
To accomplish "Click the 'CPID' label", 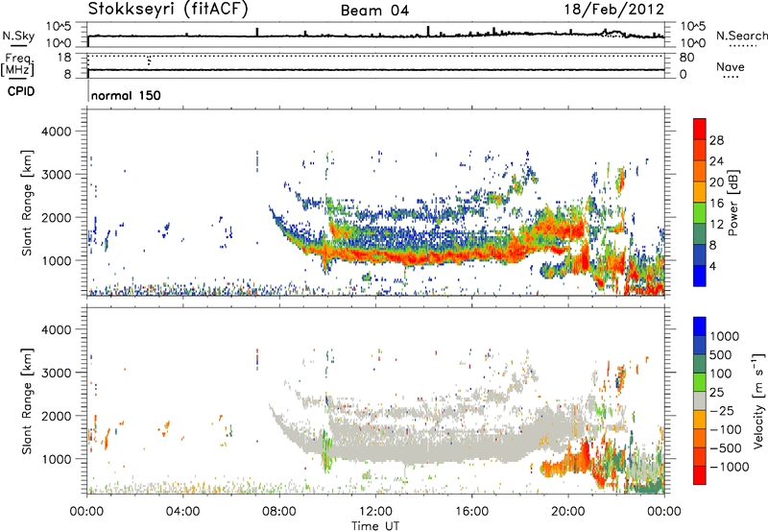I will [x=21, y=91].
